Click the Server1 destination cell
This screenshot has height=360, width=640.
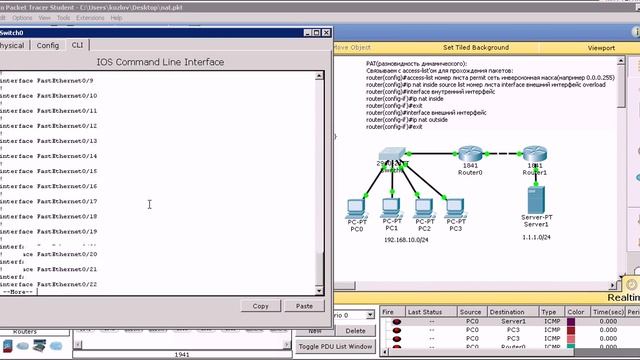click(513, 322)
